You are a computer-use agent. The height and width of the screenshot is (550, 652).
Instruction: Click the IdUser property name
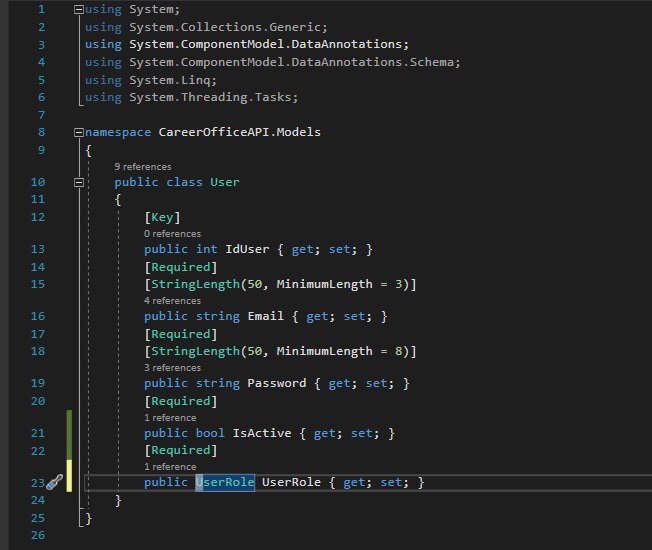tap(247, 249)
